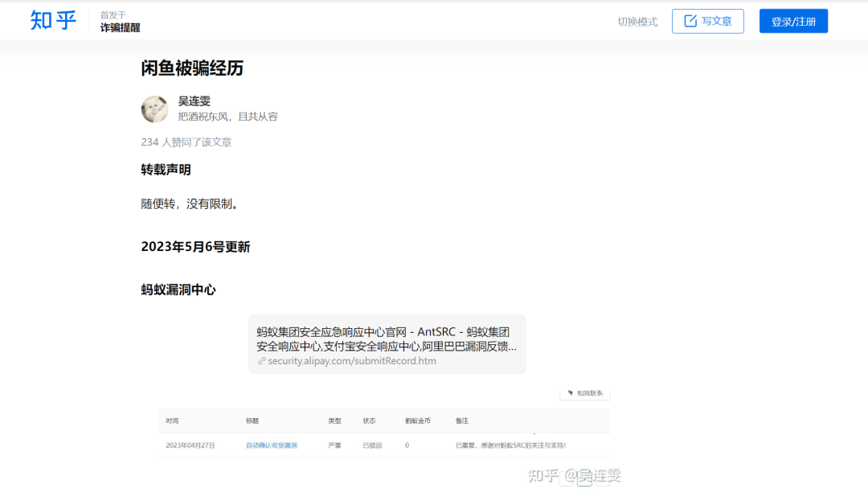Click the 首发于 label in header
The width and height of the screenshot is (868, 501).
tap(113, 15)
